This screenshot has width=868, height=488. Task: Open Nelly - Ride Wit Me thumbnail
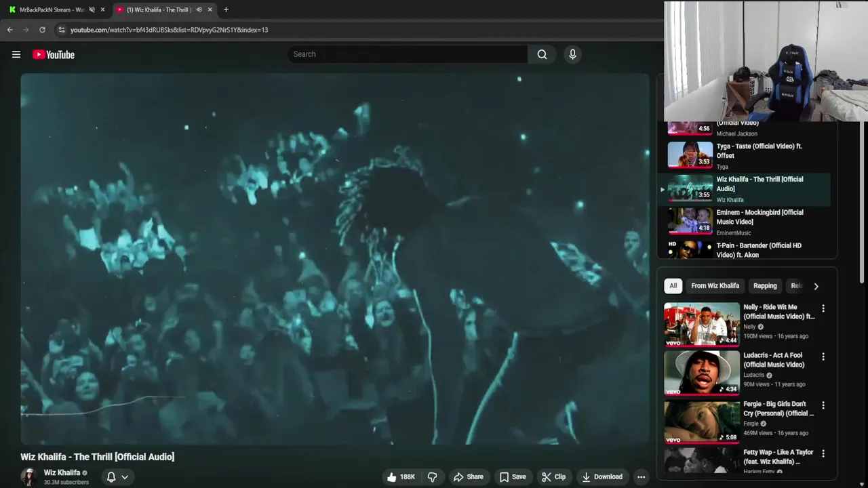pyautogui.click(x=702, y=324)
